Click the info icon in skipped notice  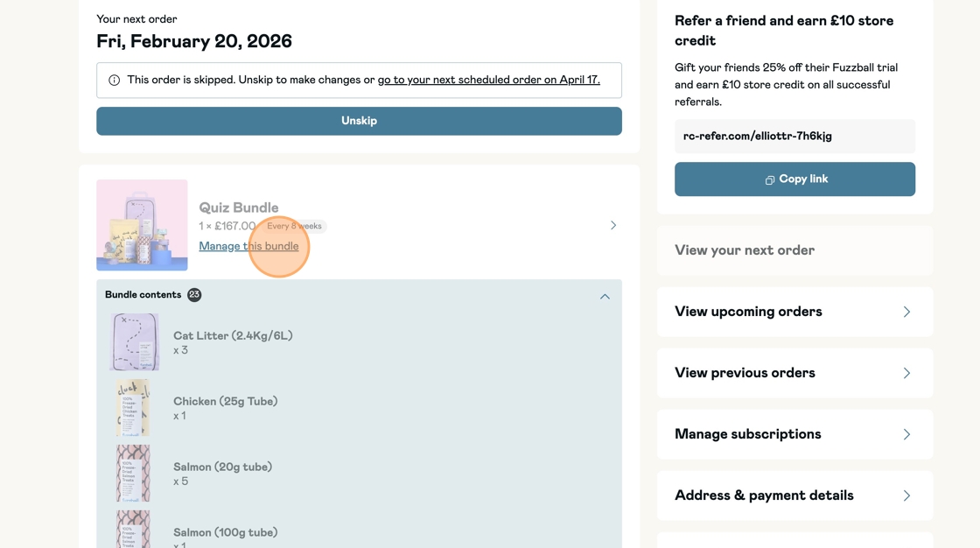(114, 81)
